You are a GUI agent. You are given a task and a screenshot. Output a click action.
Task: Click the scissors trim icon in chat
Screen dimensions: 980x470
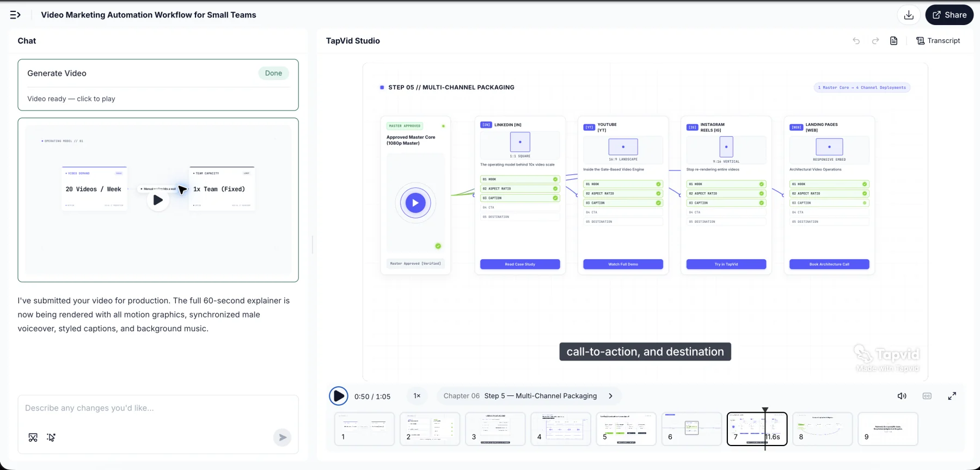[33, 437]
